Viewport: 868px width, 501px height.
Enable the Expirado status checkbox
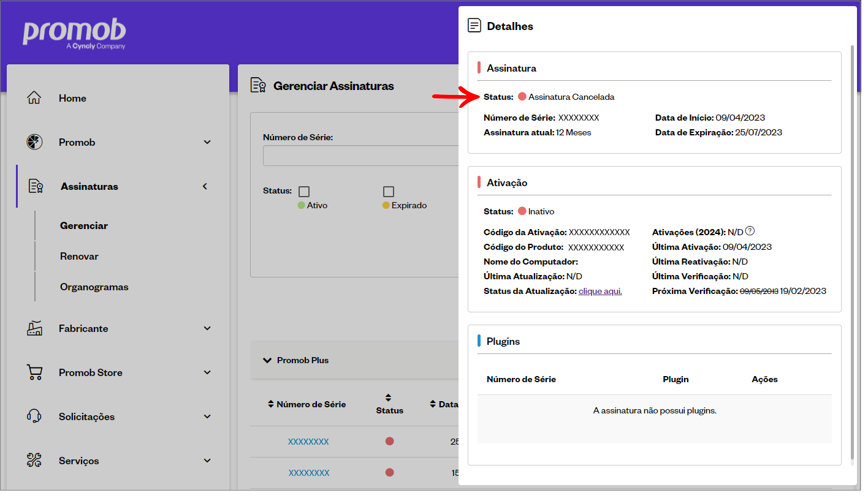coord(389,192)
